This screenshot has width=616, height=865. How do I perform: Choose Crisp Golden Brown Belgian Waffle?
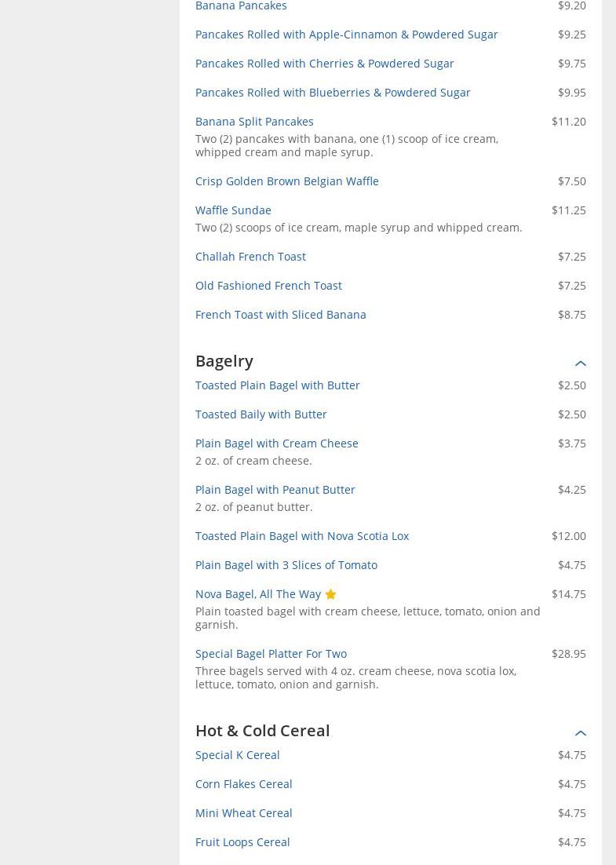click(x=286, y=181)
